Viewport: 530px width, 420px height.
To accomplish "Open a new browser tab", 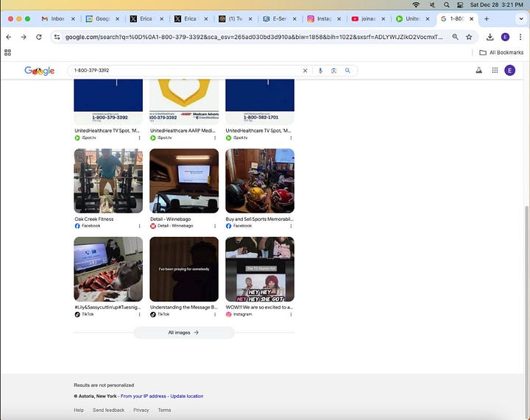I will tap(487, 19).
